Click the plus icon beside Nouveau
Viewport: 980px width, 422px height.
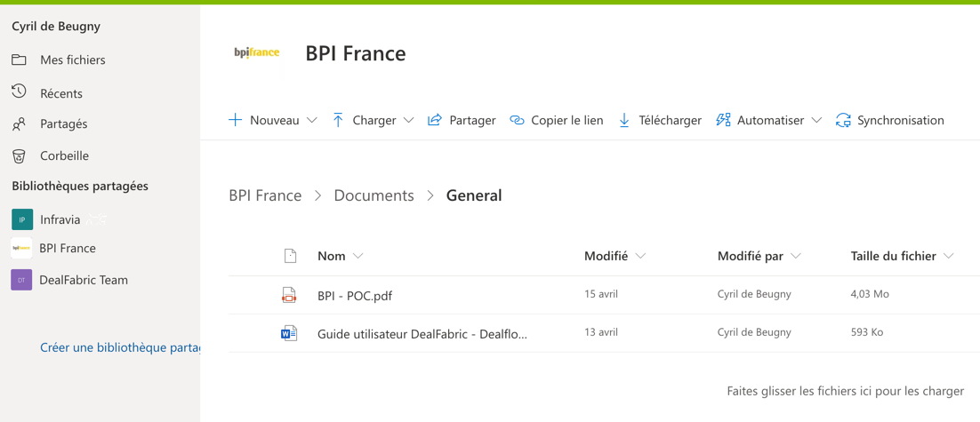pos(235,120)
